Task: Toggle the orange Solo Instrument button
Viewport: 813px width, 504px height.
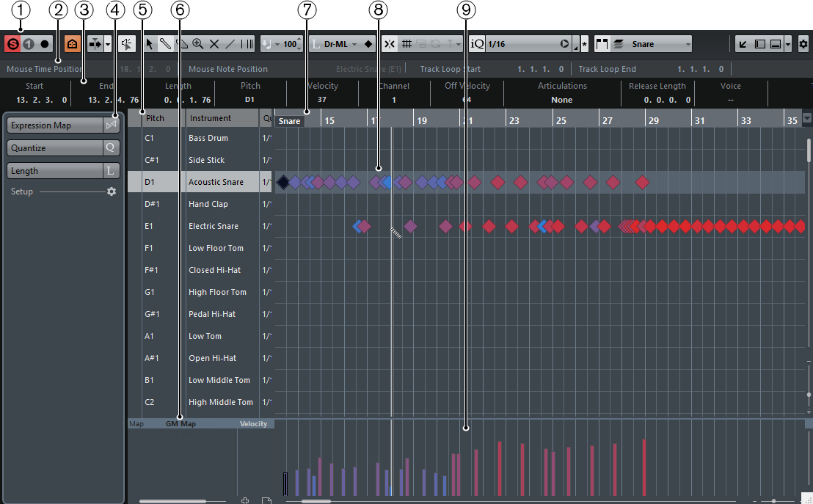Action: pos(72,44)
